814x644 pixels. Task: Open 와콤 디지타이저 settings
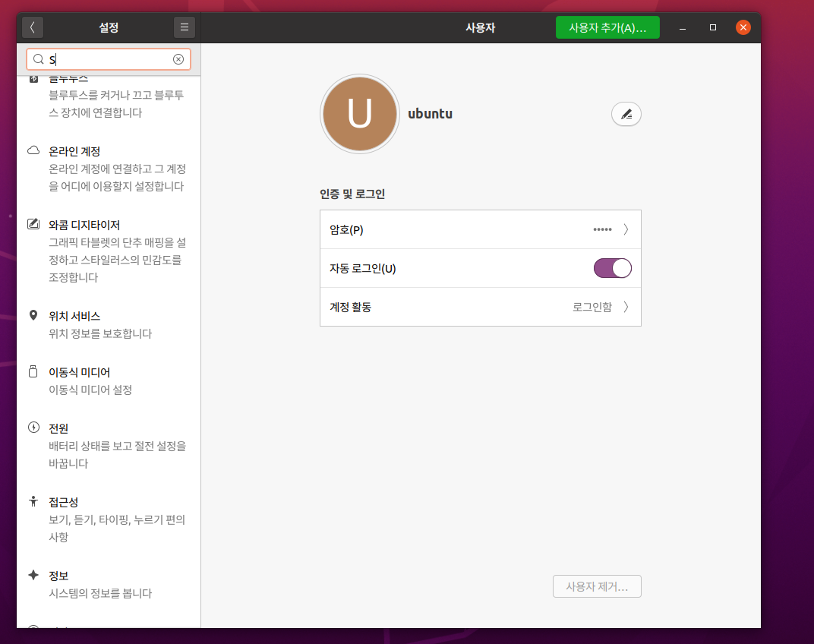(109, 251)
